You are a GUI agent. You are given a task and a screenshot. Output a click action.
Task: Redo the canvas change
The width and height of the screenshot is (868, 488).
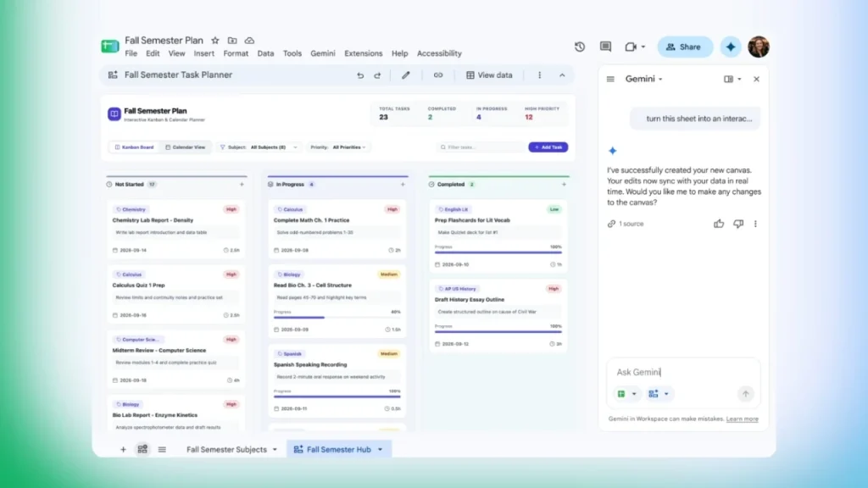point(377,75)
